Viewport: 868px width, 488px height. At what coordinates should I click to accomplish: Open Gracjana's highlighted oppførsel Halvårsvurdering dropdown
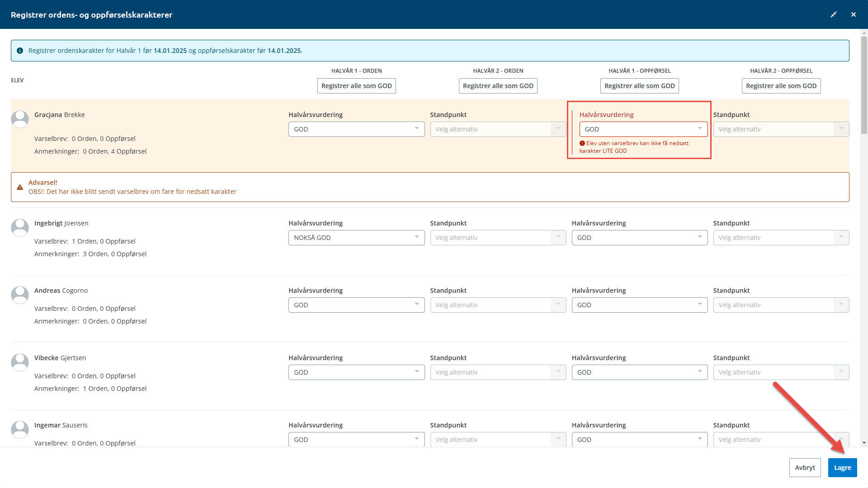click(643, 129)
